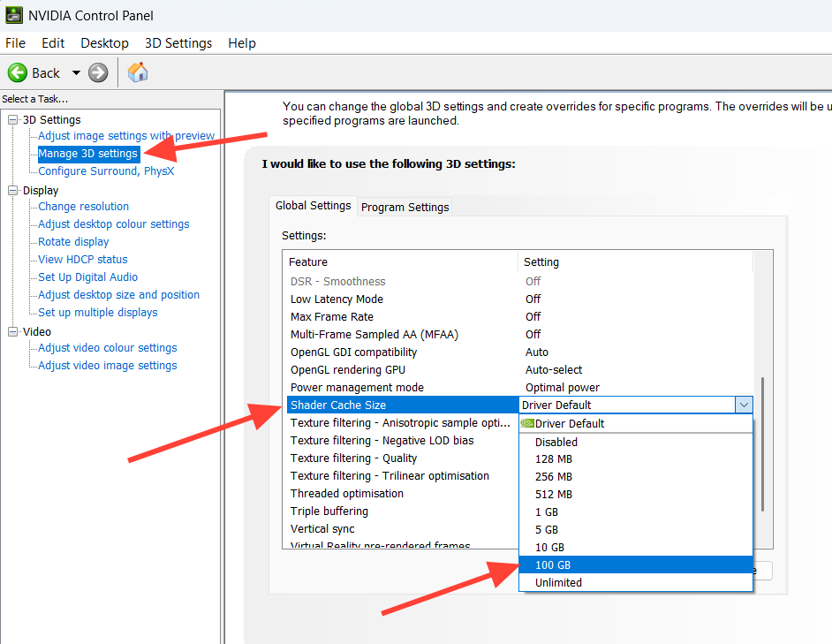The image size is (832, 644).
Task: Select the Manage 3D settings task
Action: coord(87,153)
